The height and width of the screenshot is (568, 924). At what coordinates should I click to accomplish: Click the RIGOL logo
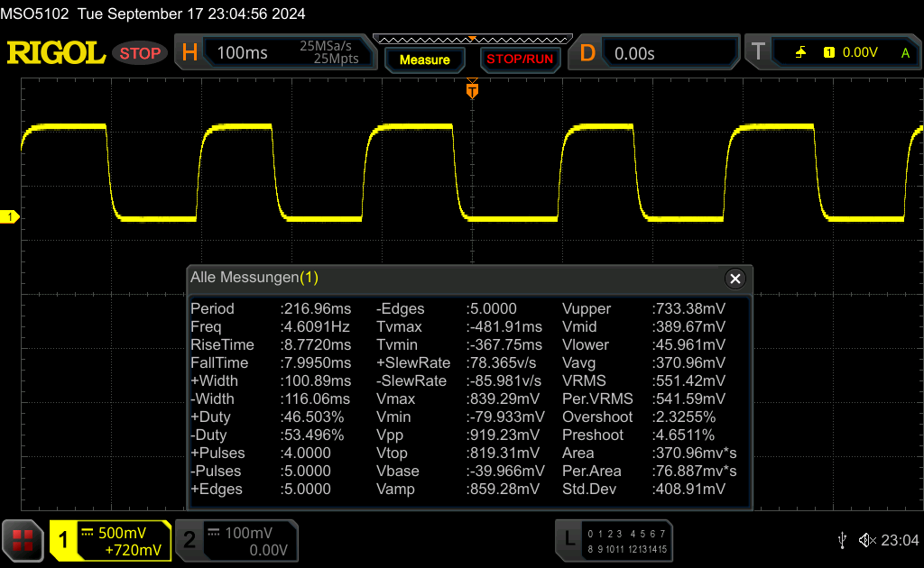pos(56,53)
